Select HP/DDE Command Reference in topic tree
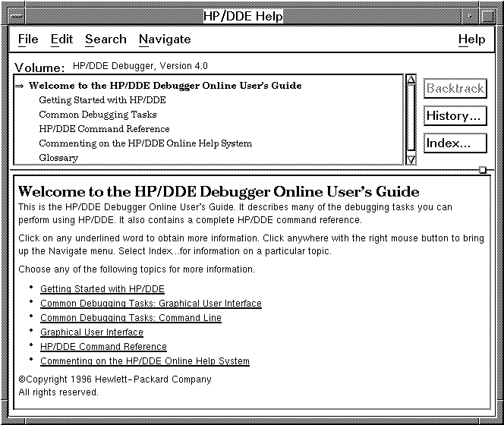The width and height of the screenshot is (504, 425). click(x=104, y=129)
